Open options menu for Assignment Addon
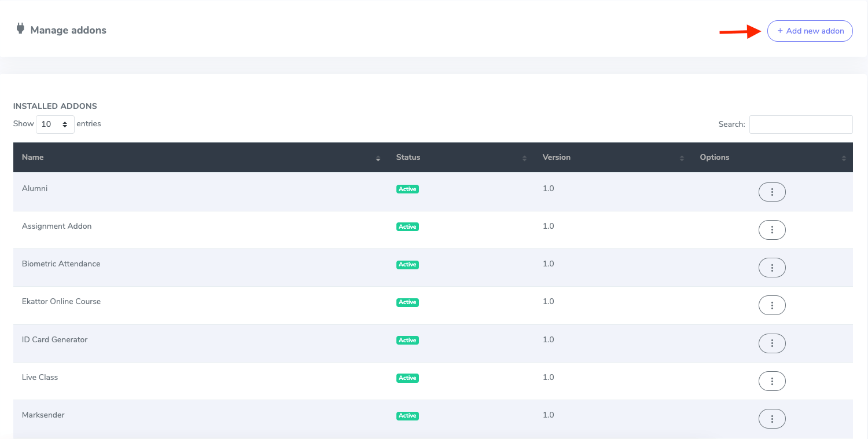The image size is (868, 439). click(x=771, y=230)
